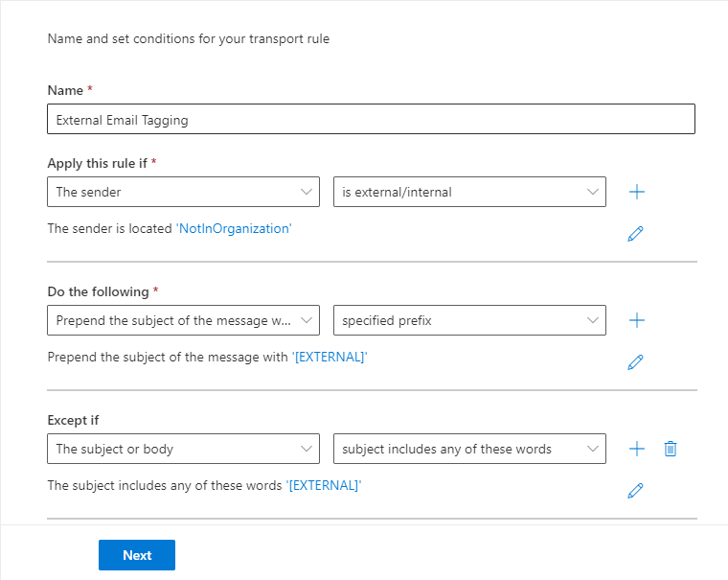Expand the 'specified prefix' dropdown
The image size is (728, 580).
coord(469,320)
